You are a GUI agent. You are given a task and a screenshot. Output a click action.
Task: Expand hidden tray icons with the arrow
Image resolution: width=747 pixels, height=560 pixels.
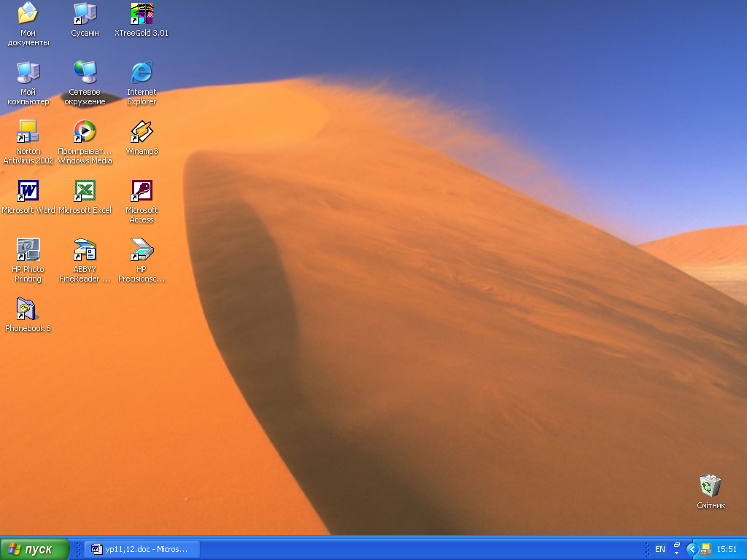[x=692, y=549]
